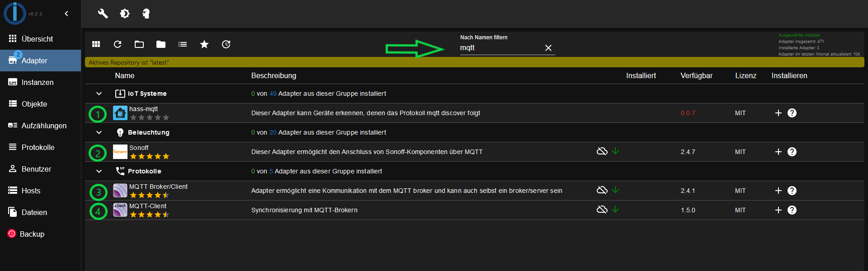Install the hass-mqtt adapter

(778, 113)
